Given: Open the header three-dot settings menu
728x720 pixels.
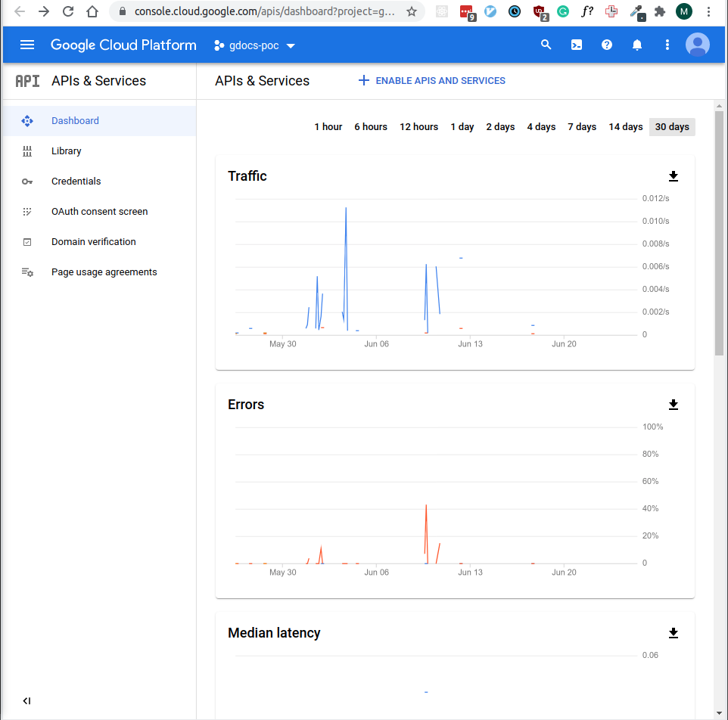Looking at the screenshot, I should point(667,45).
